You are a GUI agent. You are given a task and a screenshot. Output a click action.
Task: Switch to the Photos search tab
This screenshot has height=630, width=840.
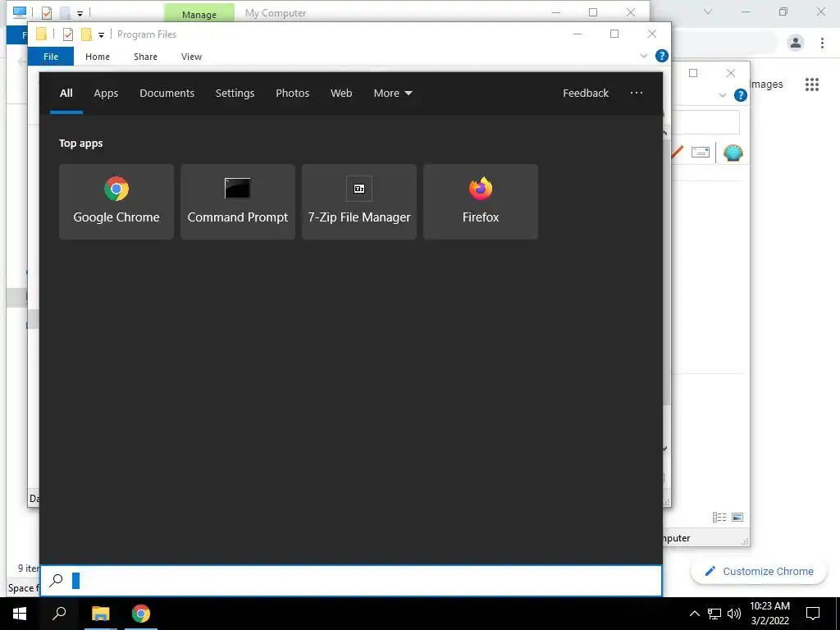[293, 94]
